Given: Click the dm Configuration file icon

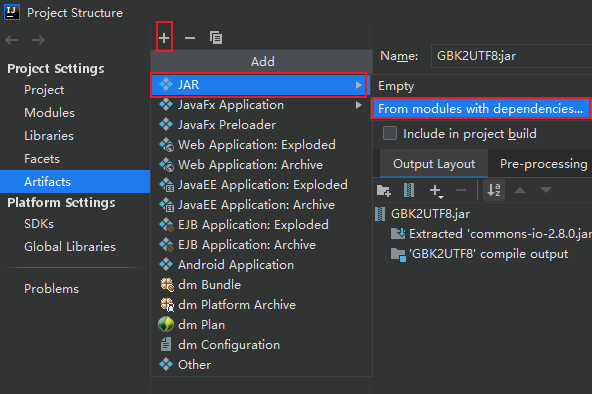Looking at the screenshot, I should [x=166, y=345].
